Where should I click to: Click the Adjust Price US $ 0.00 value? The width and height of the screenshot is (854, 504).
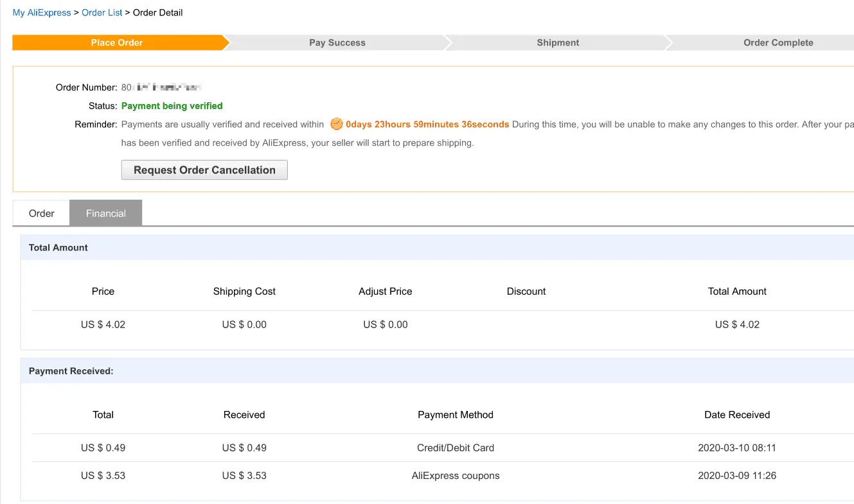click(x=386, y=325)
